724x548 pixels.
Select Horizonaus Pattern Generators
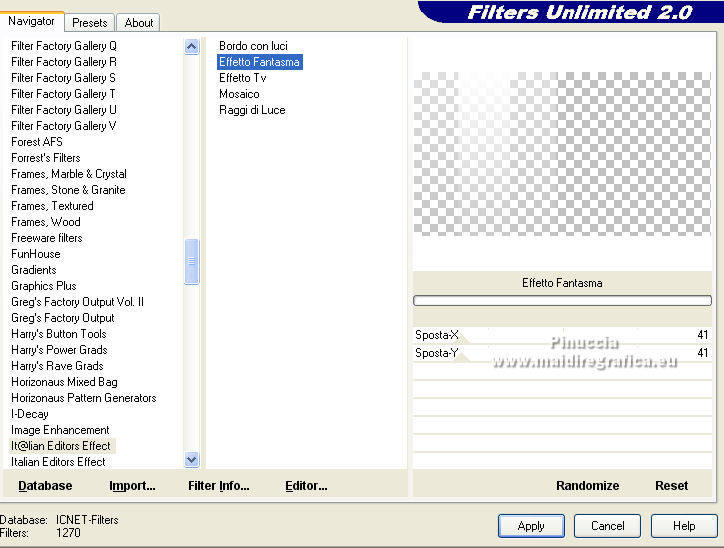click(x=84, y=398)
